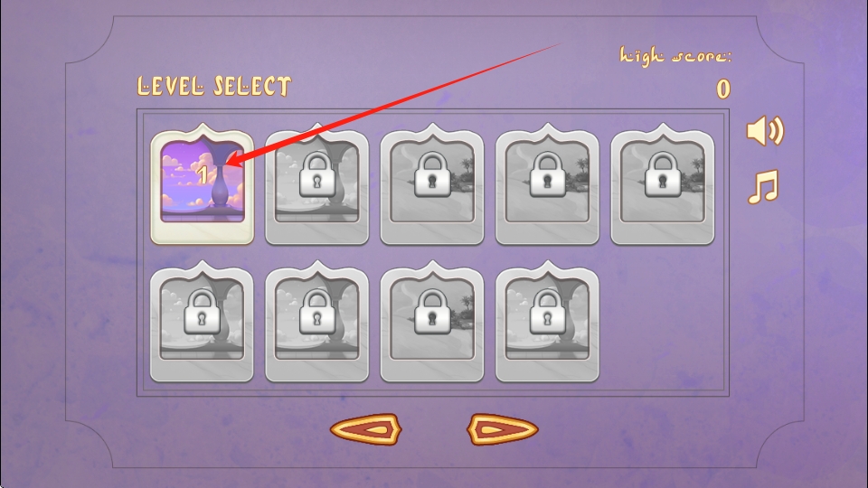Go to next page with right arrow
The height and width of the screenshot is (488, 868).
[x=502, y=429]
